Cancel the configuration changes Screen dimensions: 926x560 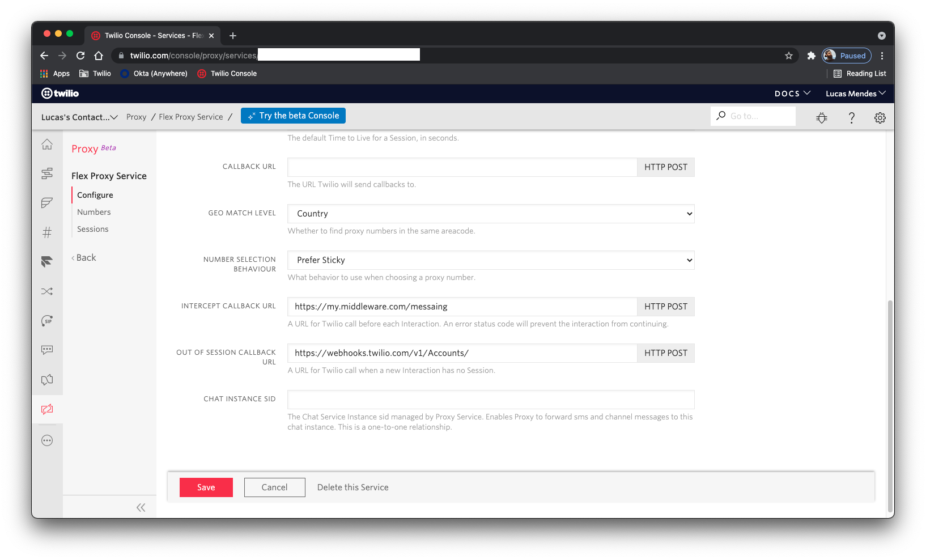tap(275, 487)
